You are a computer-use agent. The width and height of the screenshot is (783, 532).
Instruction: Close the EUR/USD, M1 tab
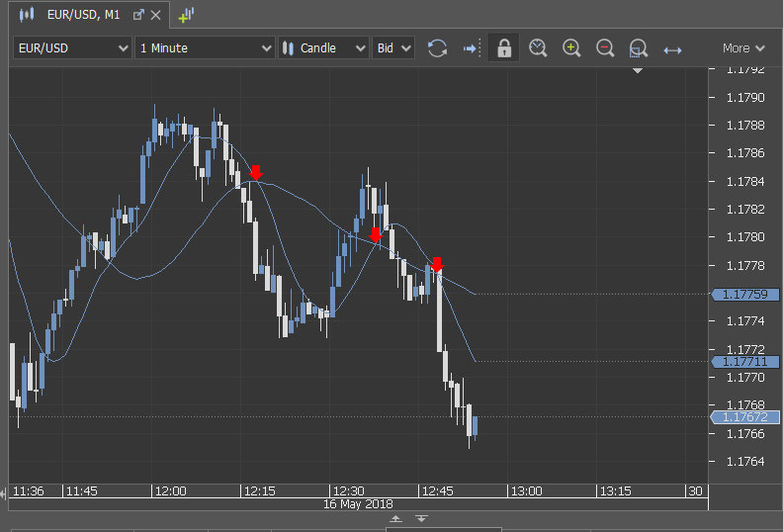click(x=156, y=15)
